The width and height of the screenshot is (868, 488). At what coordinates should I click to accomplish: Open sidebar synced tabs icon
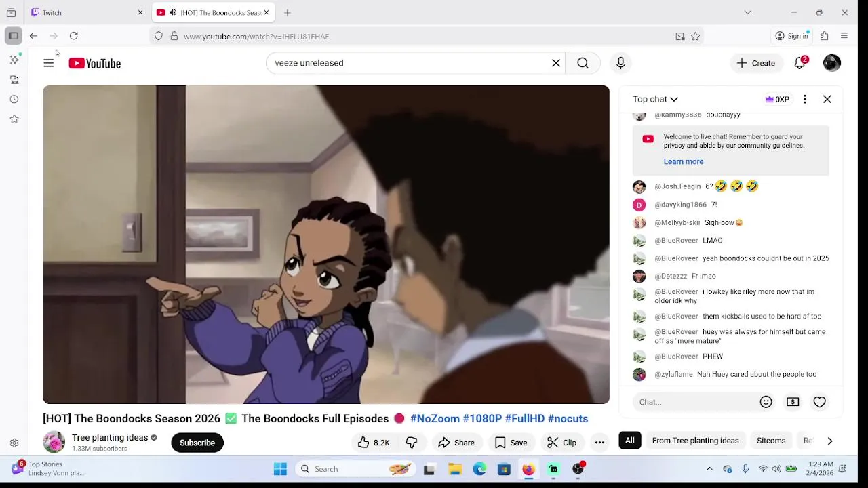pos(14,80)
